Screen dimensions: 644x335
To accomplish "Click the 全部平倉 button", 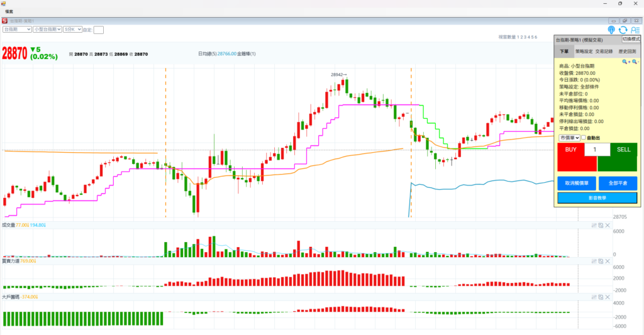I will click(617, 183).
